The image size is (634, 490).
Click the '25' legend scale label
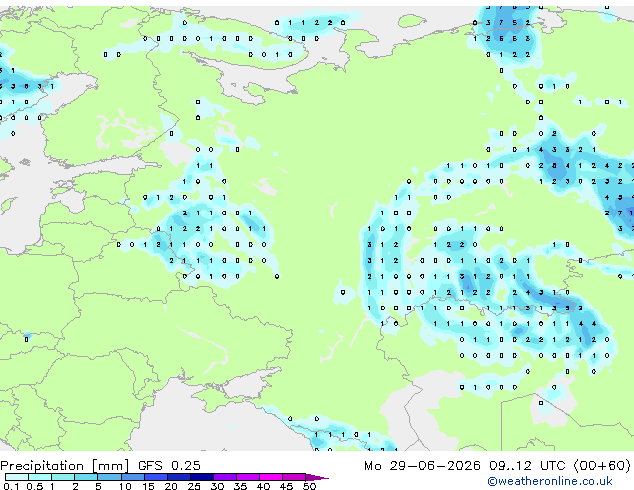point(194,486)
